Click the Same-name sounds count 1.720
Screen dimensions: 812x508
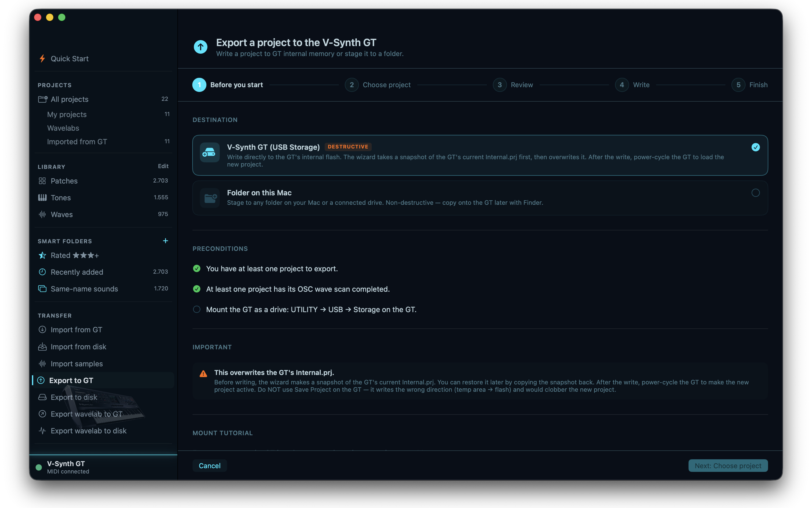[161, 289]
